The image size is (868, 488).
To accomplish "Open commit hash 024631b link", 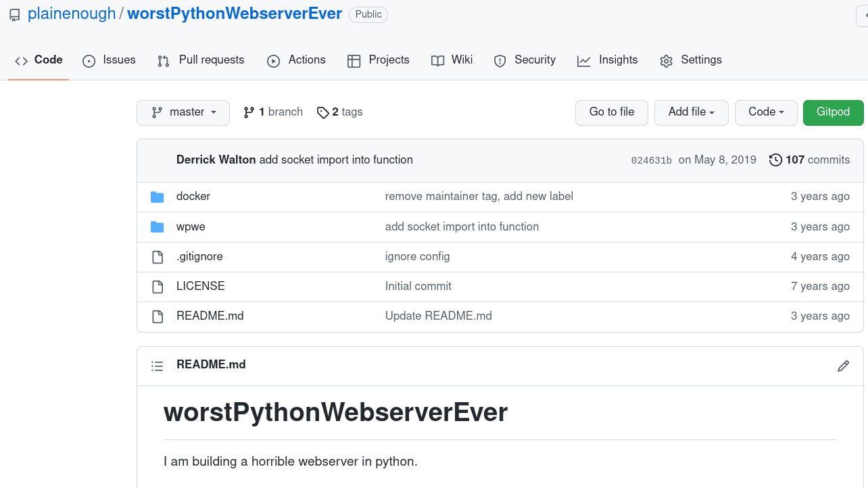I will 651,160.
